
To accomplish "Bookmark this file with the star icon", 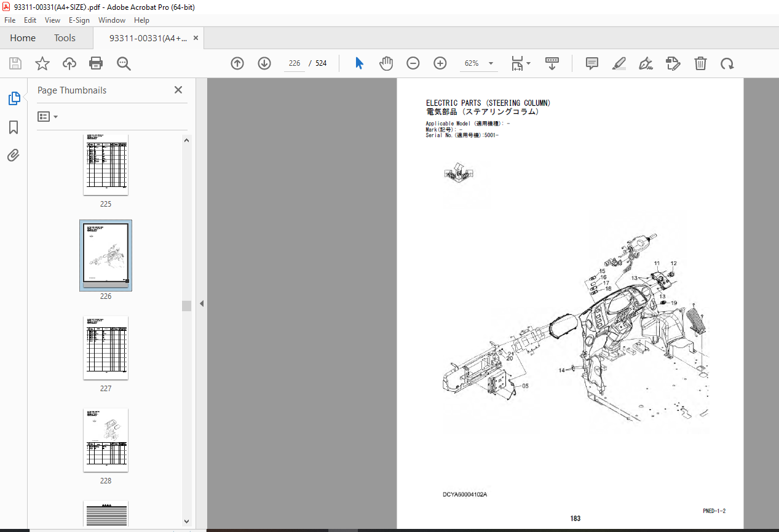I will click(42, 63).
